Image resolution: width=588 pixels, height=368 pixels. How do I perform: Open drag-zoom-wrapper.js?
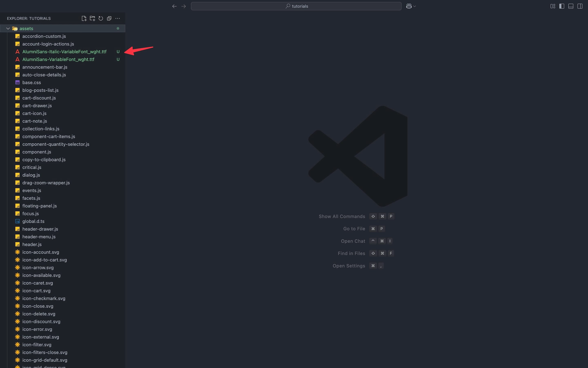click(63, 183)
